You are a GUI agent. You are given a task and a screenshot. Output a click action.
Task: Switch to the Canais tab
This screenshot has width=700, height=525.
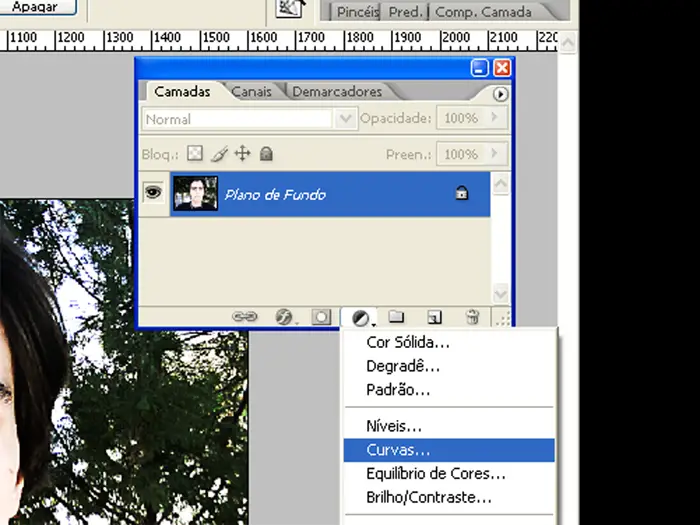[x=251, y=92]
